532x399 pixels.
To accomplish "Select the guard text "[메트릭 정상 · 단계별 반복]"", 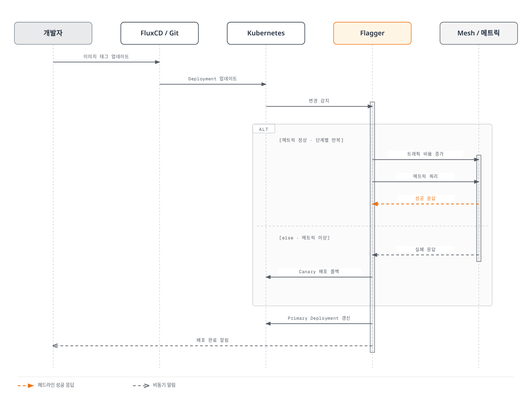I will (x=311, y=140).
